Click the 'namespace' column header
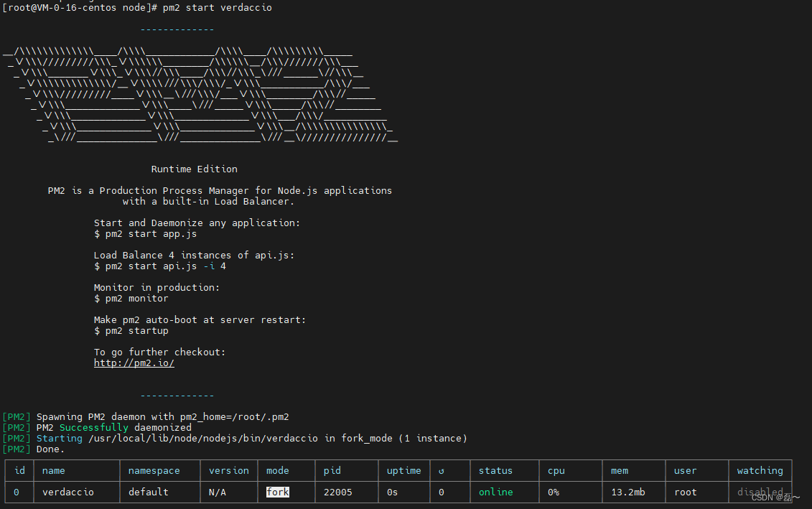812x509 pixels. tap(154, 470)
